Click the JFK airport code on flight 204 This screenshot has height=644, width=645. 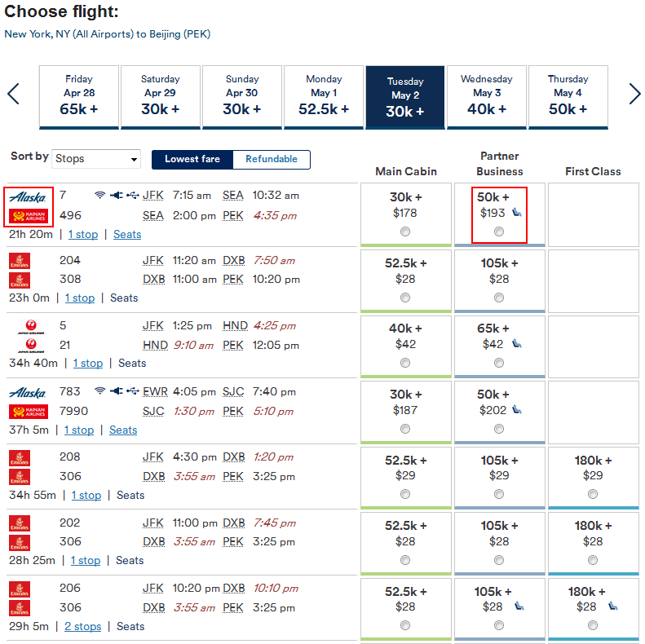point(153,261)
